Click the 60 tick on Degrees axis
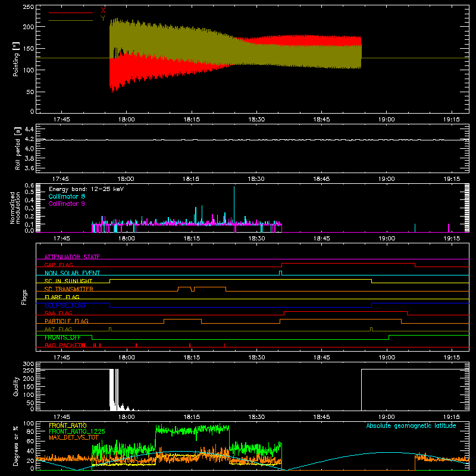 tap(30, 441)
